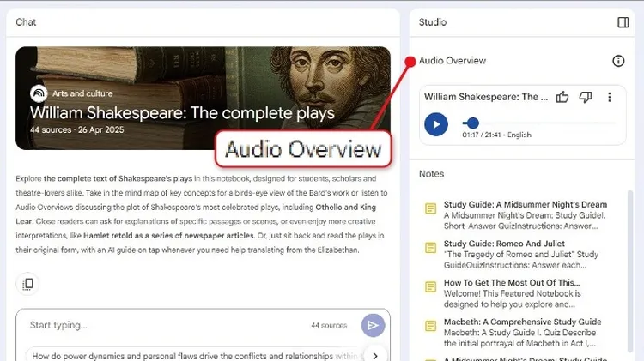The image size is (644, 361).
Task: Click the Arts and culture category icon
Action: click(39, 93)
